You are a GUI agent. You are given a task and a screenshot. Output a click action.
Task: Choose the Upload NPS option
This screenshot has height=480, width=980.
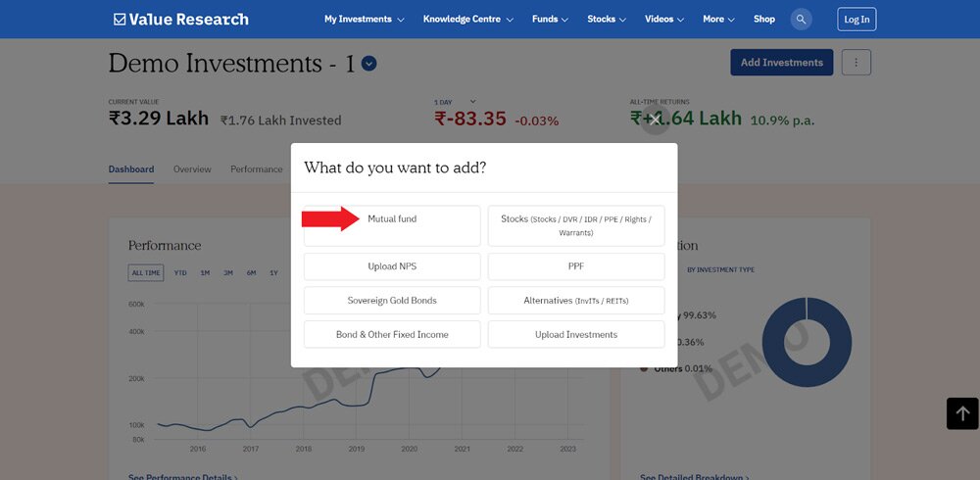(x=392, y=266)
